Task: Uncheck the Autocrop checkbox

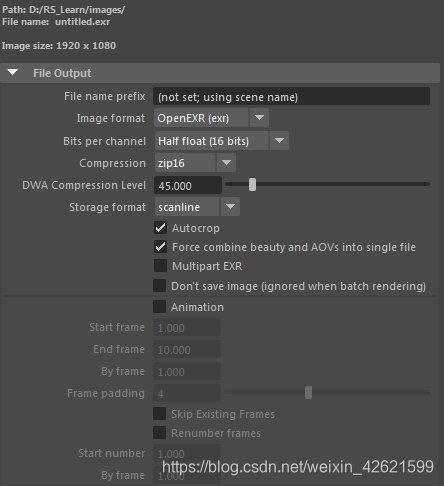Action: (x=160, y=228)
